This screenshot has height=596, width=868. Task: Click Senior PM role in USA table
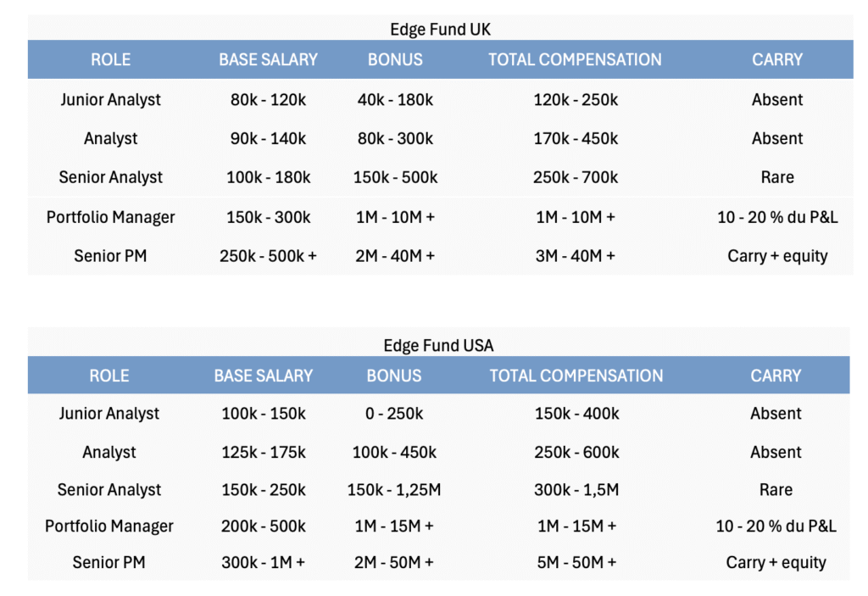coord(109,563)
